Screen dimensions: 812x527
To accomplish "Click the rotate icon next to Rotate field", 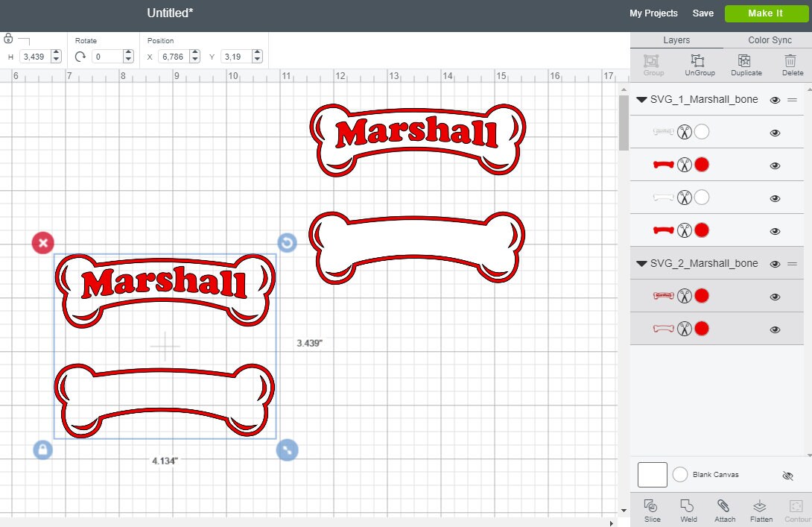I will coord(80,57).
